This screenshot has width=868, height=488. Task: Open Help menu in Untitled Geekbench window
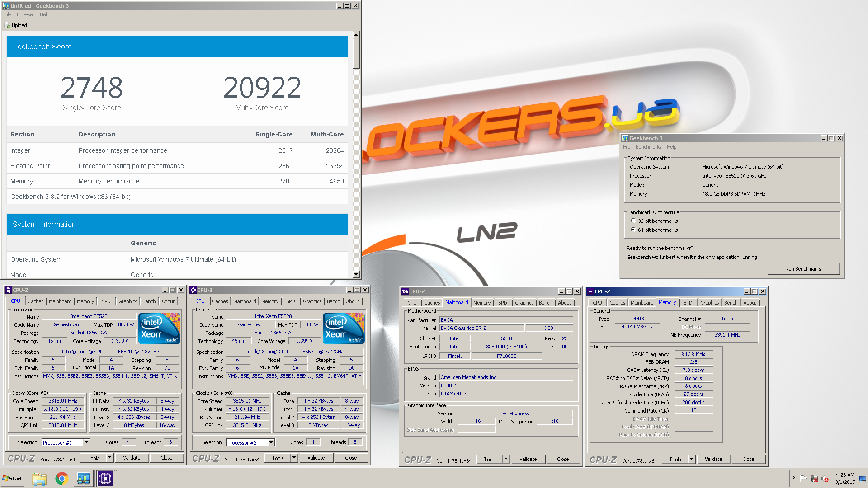[x=44, y=14]
